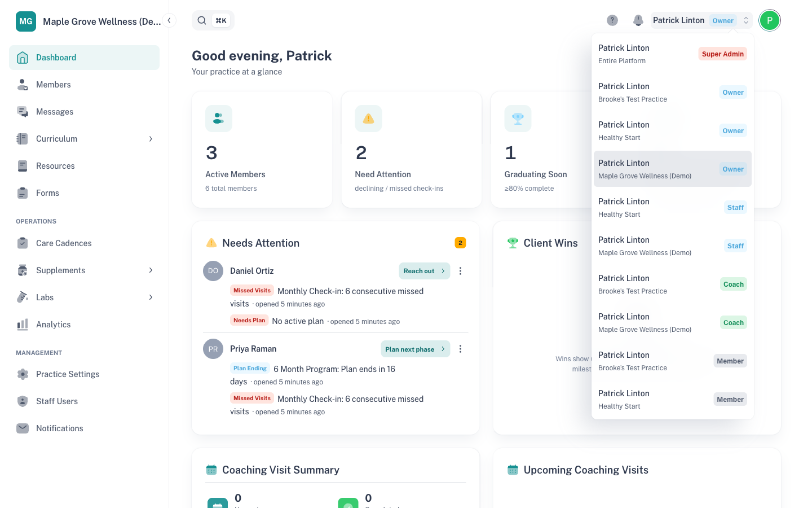Select Member role at Brooke's Test Practice

point(673,361)
